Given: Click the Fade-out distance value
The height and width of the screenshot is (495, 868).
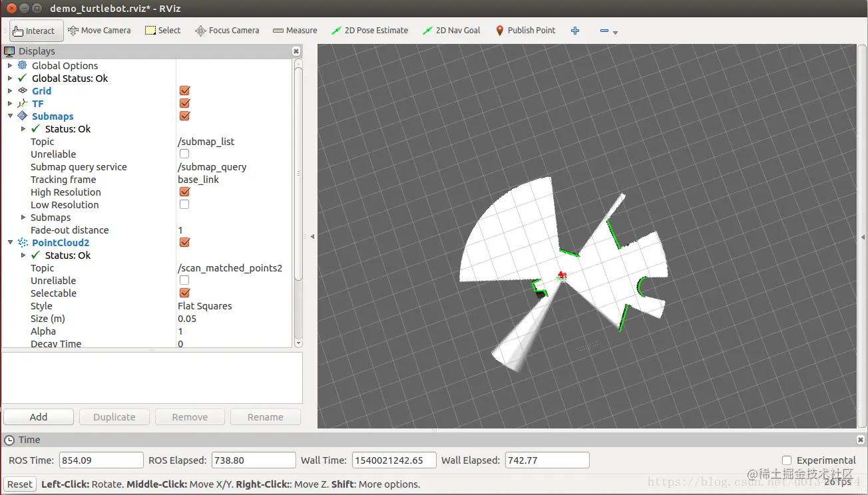Looking at the screenshot, I should [180, 230].
